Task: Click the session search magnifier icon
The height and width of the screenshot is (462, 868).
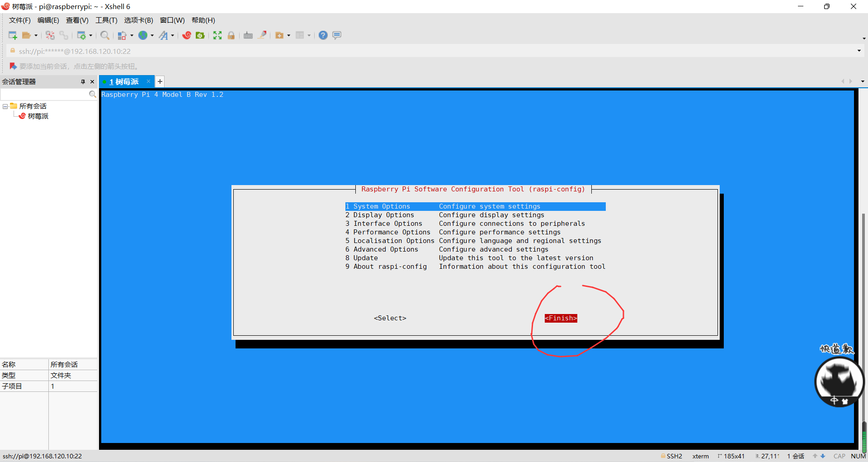Action: click(x=92, y=94)
